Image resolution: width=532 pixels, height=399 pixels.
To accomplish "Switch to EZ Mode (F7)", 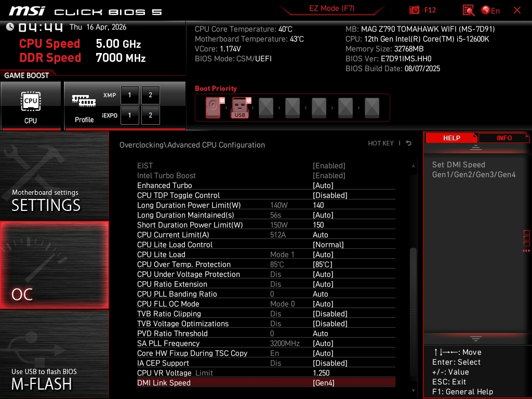I will 331,8.
